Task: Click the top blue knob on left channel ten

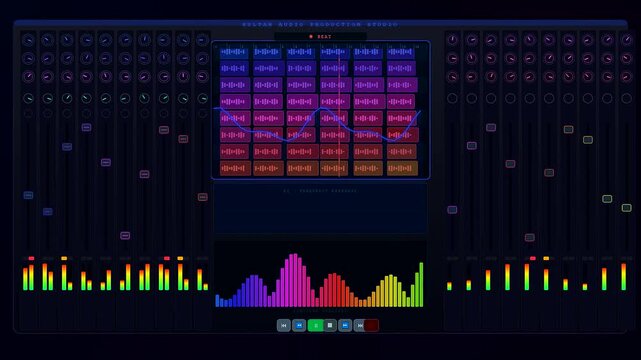Action: click(203, 40)
